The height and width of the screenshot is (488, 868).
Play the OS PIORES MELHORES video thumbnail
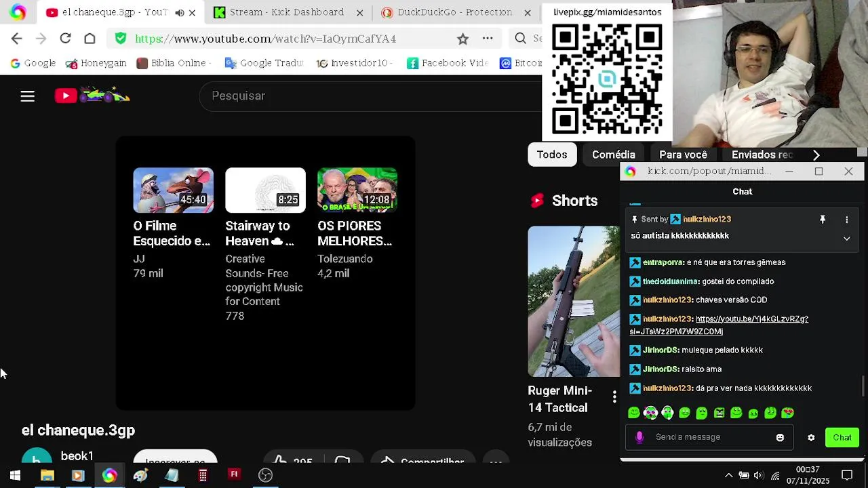point(357,190)
